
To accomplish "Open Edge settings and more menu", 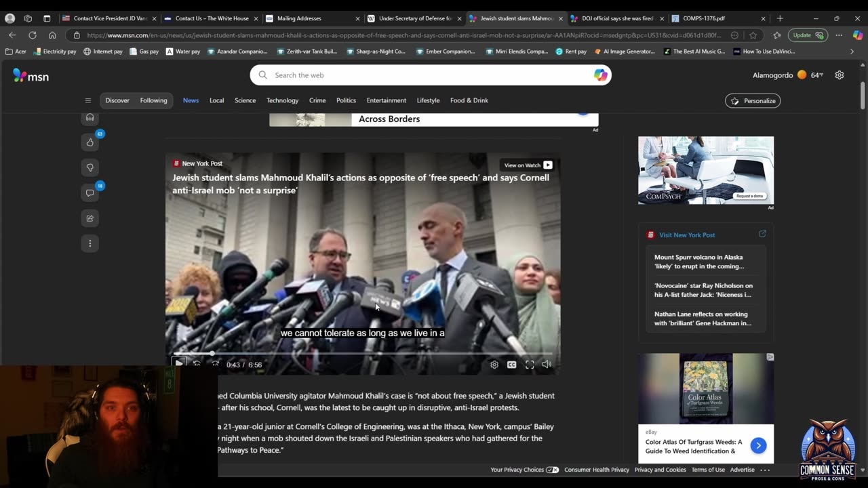I will coord(839,35).
